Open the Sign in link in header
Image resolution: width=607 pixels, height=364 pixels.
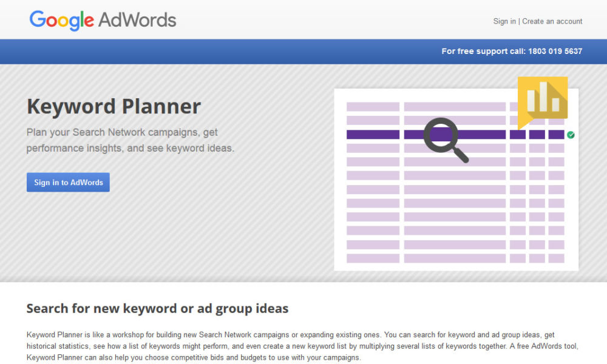[x=504, y=21]
